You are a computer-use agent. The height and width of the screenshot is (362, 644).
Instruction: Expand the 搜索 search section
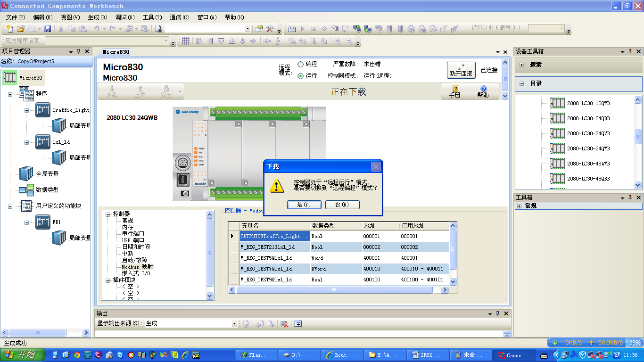coord(522,65)
